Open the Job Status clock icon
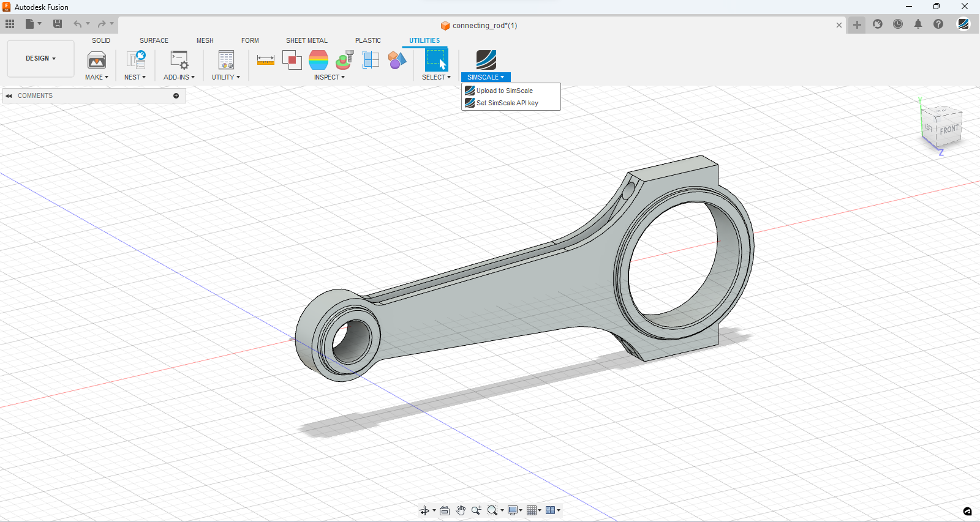Image resolution: width=980 pixels, height=522 pixels. (x=898, y=24)
